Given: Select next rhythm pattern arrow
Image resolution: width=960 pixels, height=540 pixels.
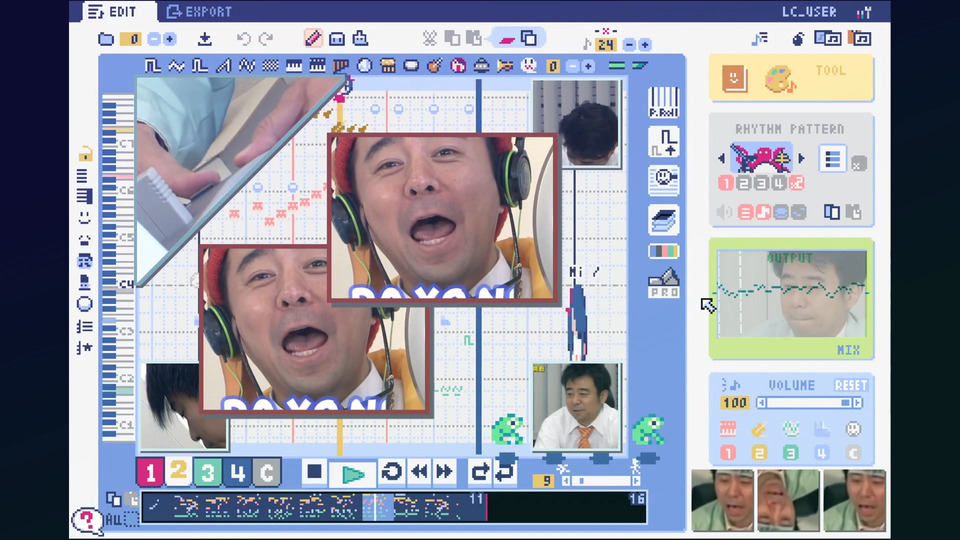Looking at the screenshot, I should click(x=801, y=159).
